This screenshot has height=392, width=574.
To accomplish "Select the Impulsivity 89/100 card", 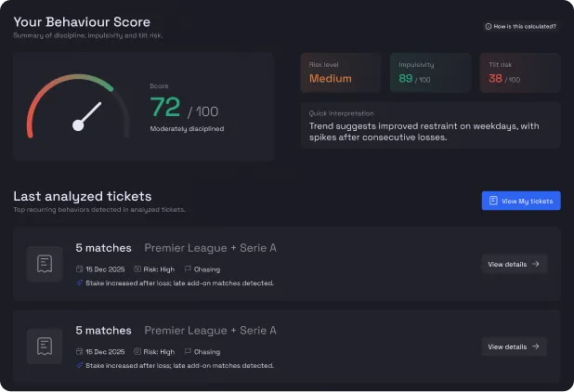I will 430,73.
